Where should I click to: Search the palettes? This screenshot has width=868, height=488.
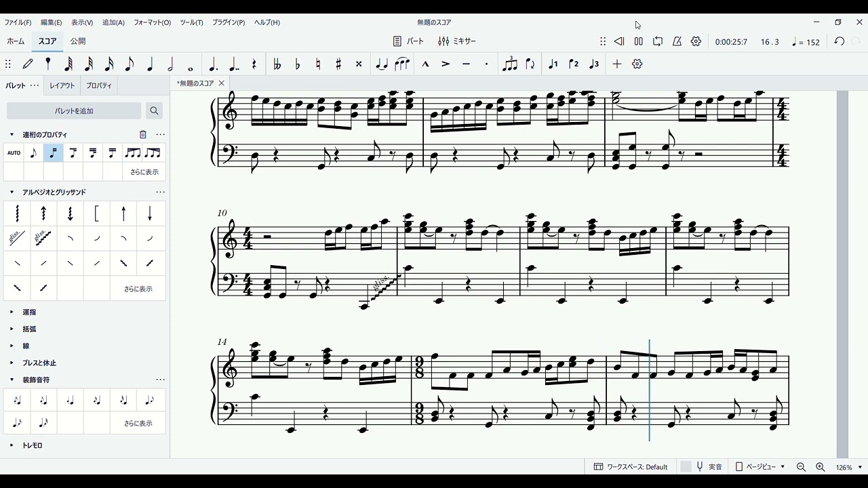[154, 110]
